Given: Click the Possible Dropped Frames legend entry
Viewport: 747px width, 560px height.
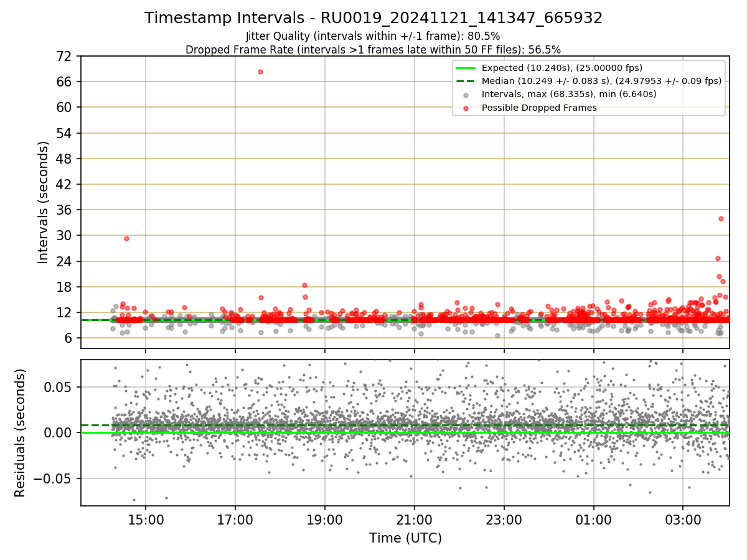Looking at the screenshot, I should (539, 108).
